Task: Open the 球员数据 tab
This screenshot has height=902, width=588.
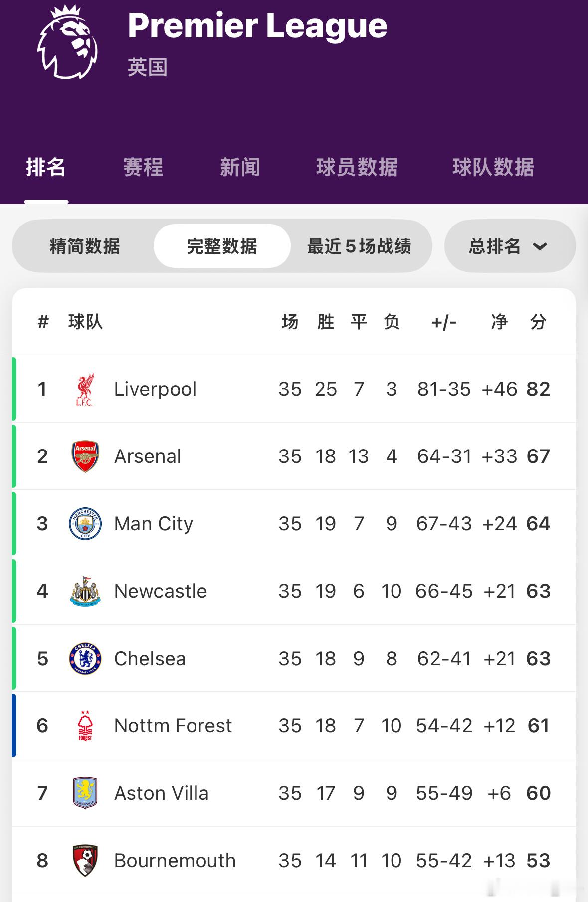Action: pyautogui.click(x=357, y=167)
